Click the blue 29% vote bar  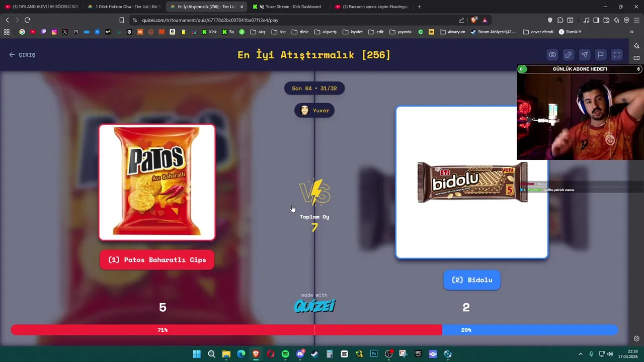point(530,330)
